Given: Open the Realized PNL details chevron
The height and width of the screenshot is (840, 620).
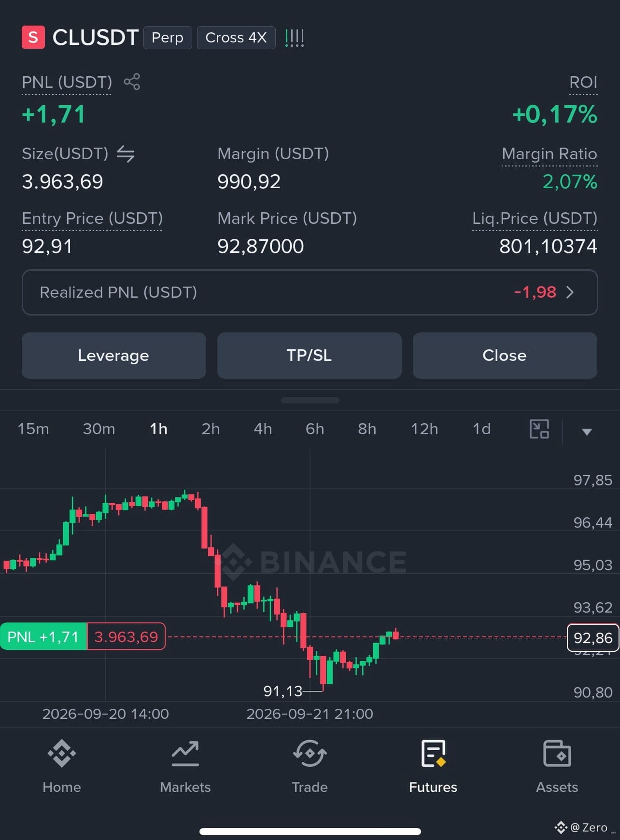Looking at the screenshot, I should (x=570, y=292).
